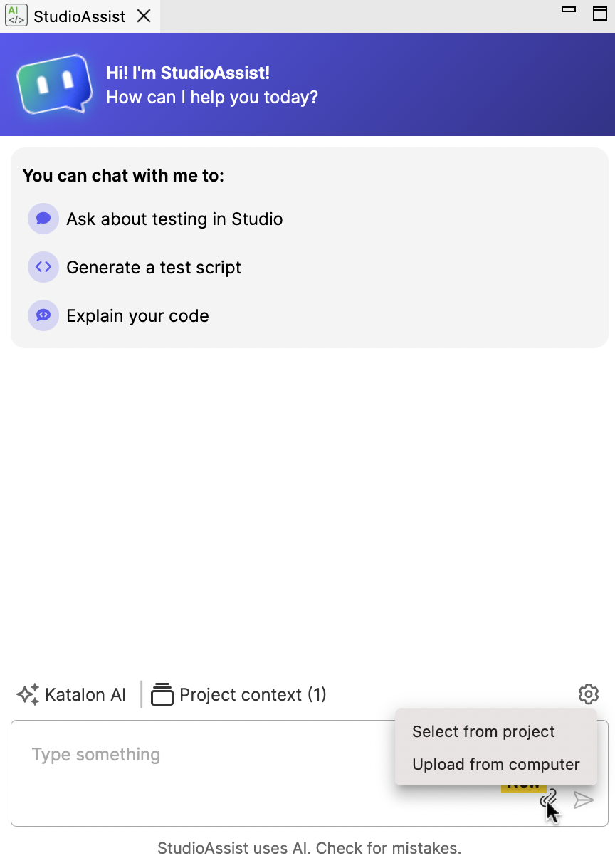Switch to the StudioAssist tab
Screen dimensions: 615x868
click(79, 16)
